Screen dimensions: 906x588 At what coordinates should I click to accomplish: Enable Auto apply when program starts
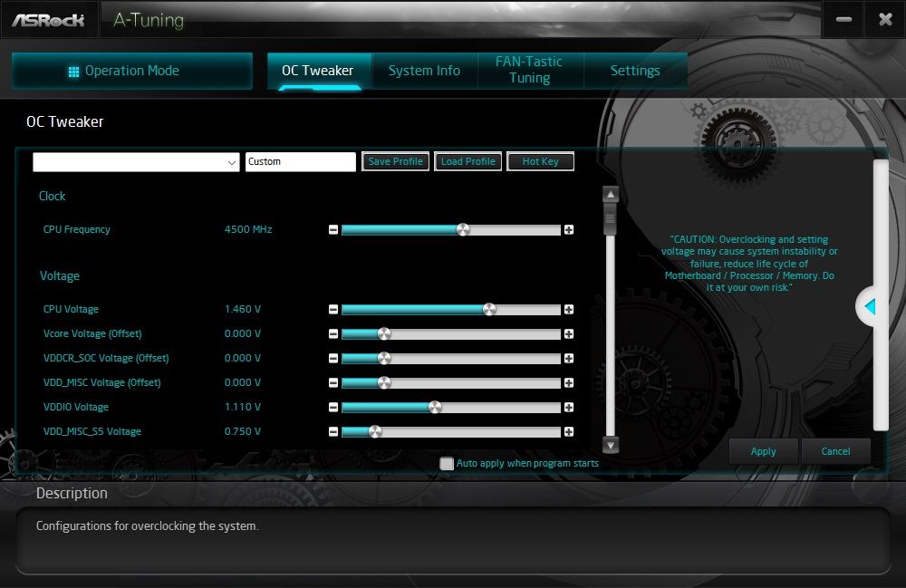[x=446, y=463]
